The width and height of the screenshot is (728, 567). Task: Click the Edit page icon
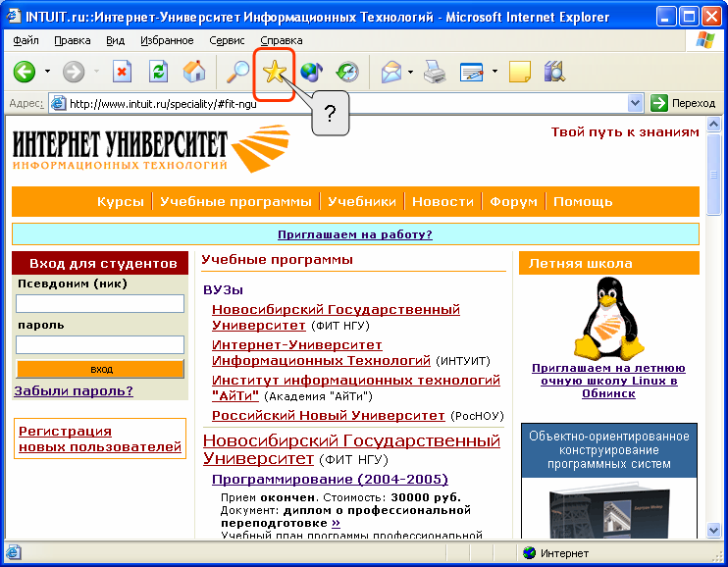[472, 72]
